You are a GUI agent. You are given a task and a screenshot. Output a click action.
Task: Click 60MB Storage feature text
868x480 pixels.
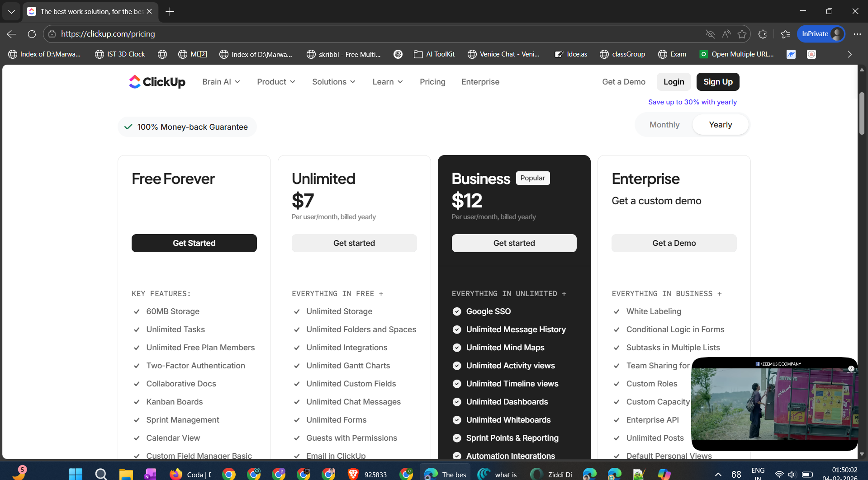point(173,311)
